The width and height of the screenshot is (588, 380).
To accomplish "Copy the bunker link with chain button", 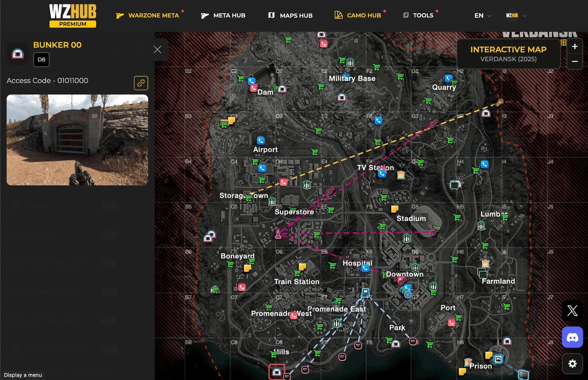I will 141,83.
